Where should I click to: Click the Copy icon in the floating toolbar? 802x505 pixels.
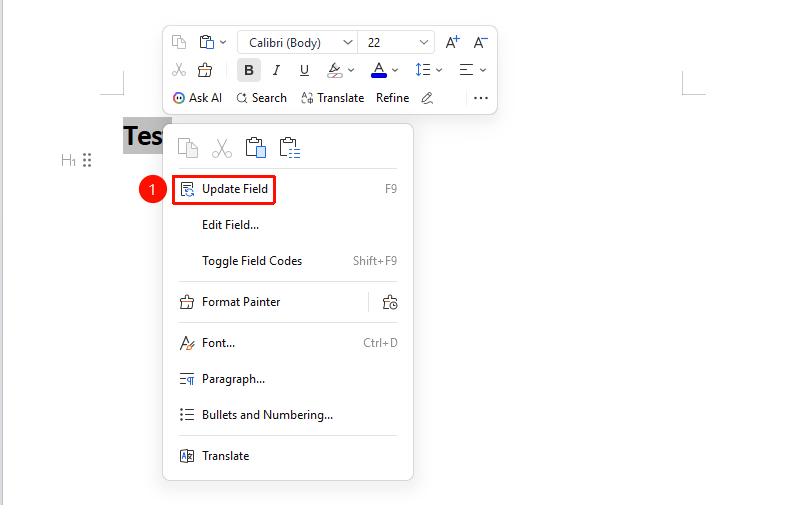click(179, 42)
